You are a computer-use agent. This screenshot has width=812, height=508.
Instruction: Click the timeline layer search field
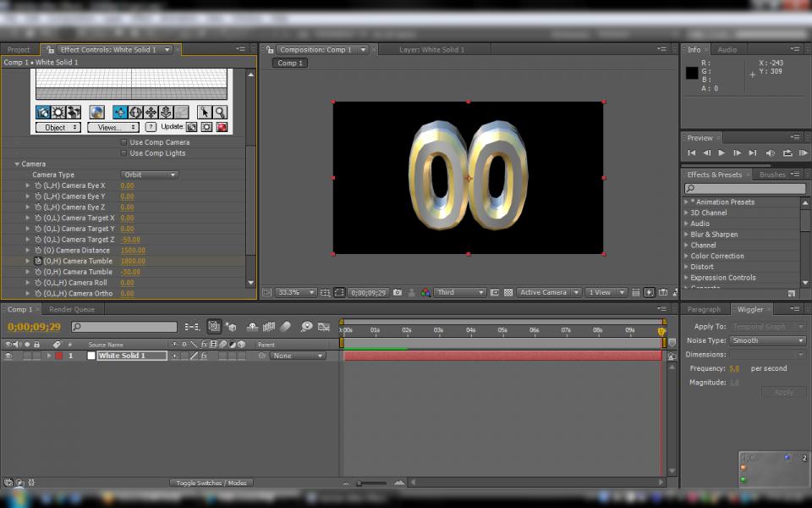coord(124,327)
